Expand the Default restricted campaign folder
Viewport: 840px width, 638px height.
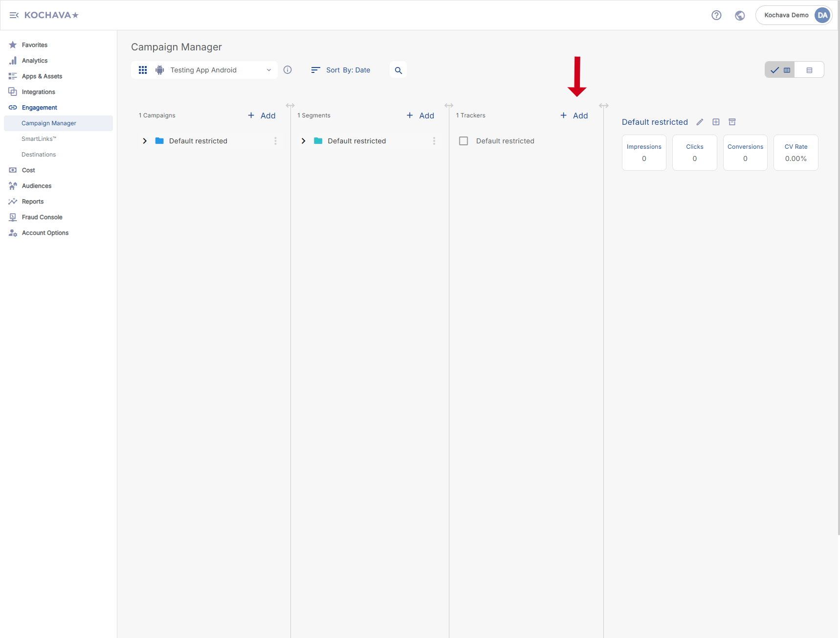(145, 141)
